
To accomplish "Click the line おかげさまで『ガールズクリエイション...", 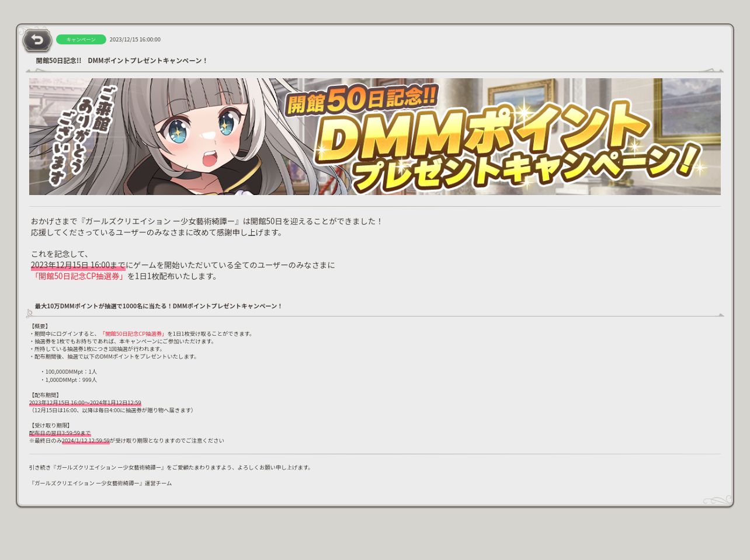I will tap(207, 221).
